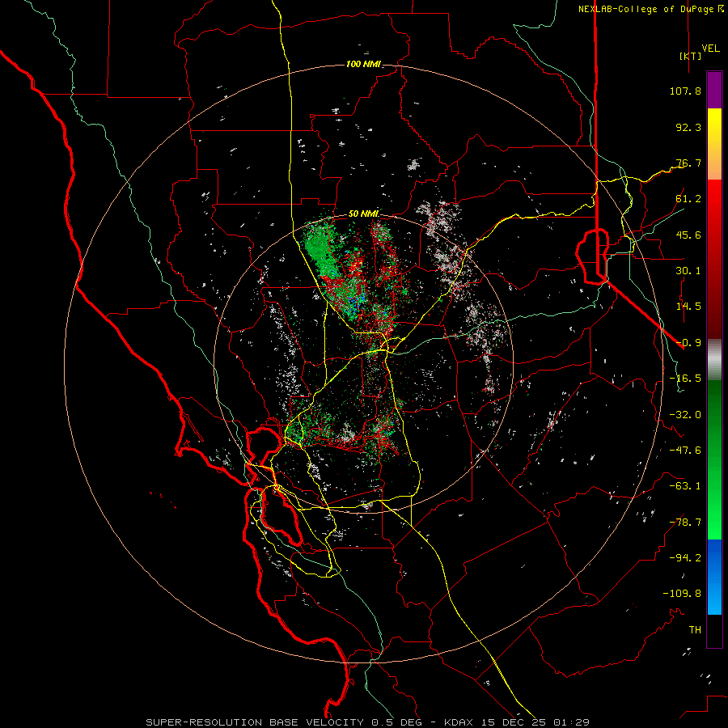Click the 92.3 velocity scale value
This screenshot has height=728, width=728.
tap(688, 127)
